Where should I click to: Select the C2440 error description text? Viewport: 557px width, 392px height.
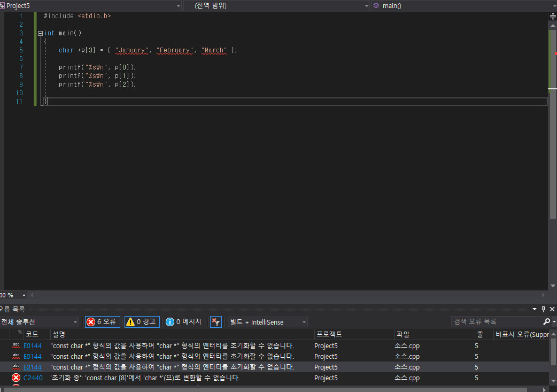(145, 378)
